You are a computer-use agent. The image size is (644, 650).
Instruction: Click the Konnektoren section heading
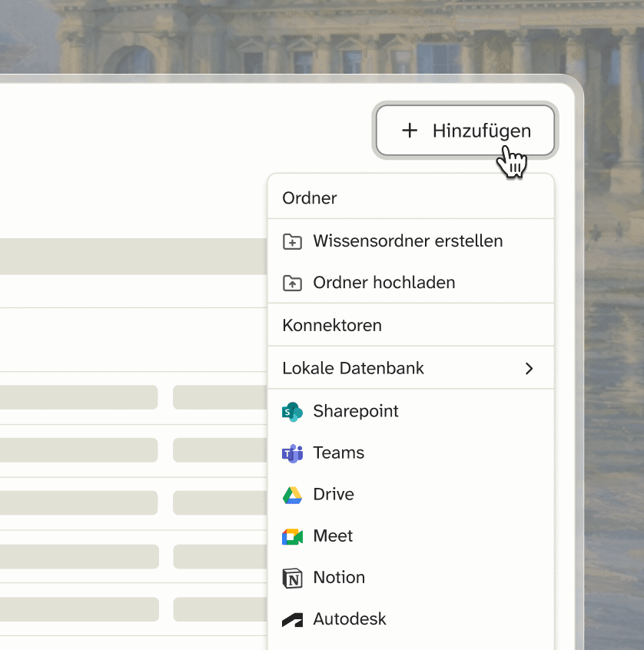332,326
